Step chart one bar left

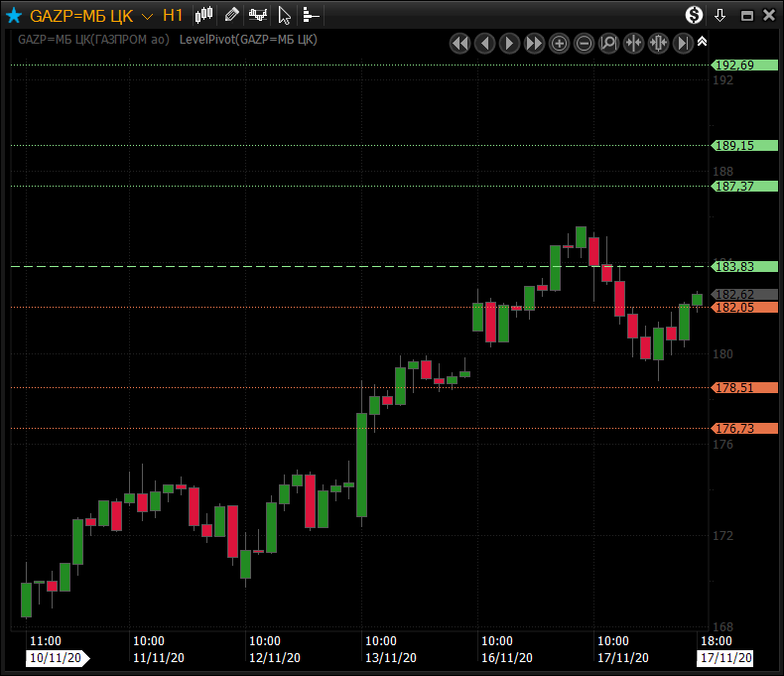point(484,43)
